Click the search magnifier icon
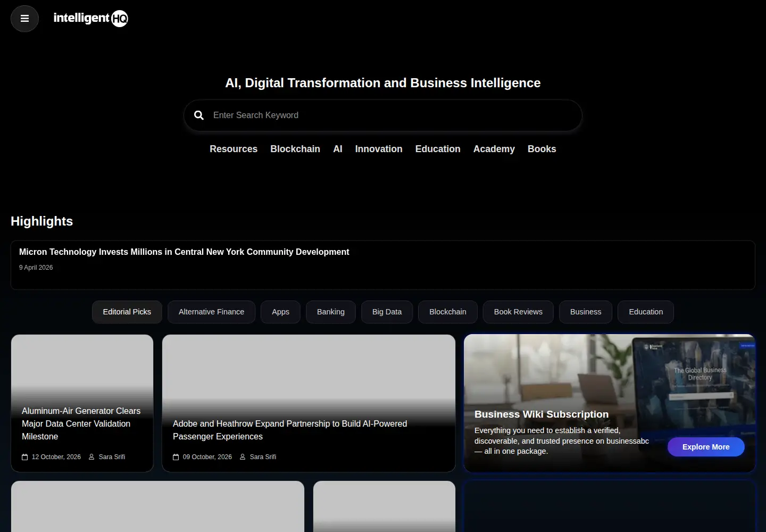Viewport: 766px width, 532px height. pos(199,115)
